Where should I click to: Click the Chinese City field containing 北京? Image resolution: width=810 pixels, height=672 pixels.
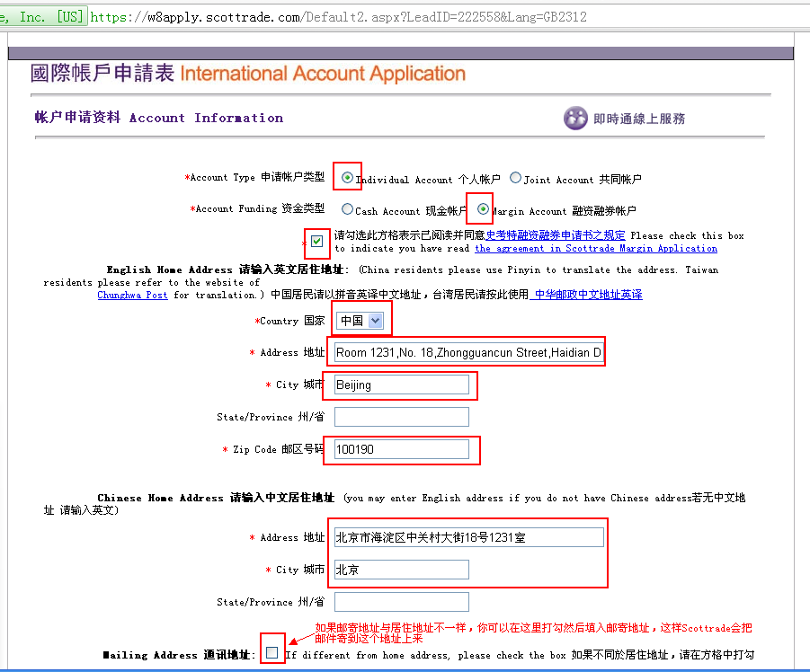click(x=402, y=570)
